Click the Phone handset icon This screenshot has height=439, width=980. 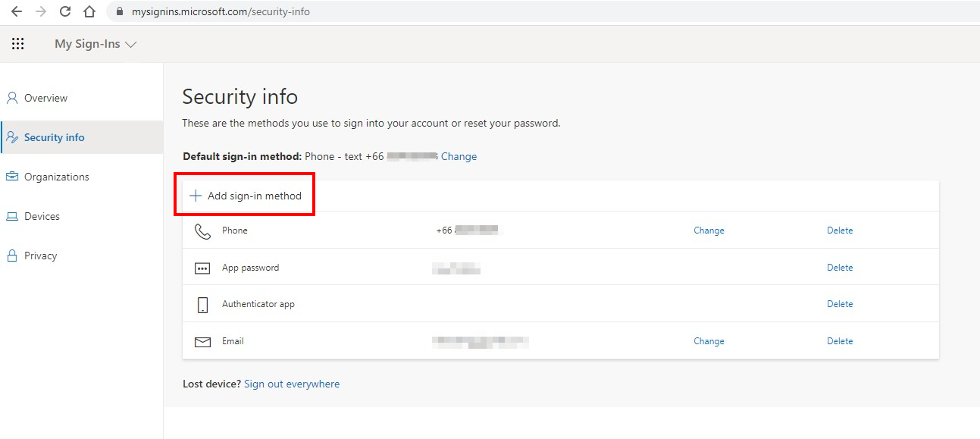pos(202,230)
